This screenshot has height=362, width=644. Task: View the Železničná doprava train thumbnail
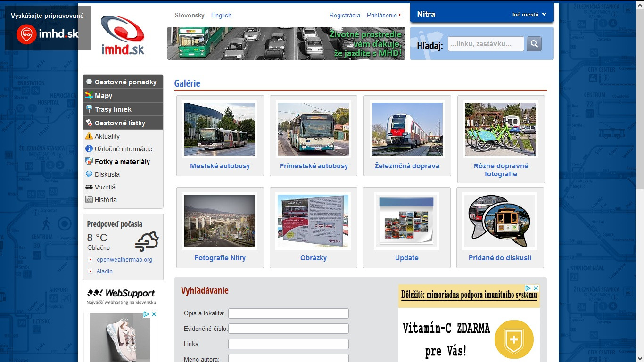click(407, 130)
